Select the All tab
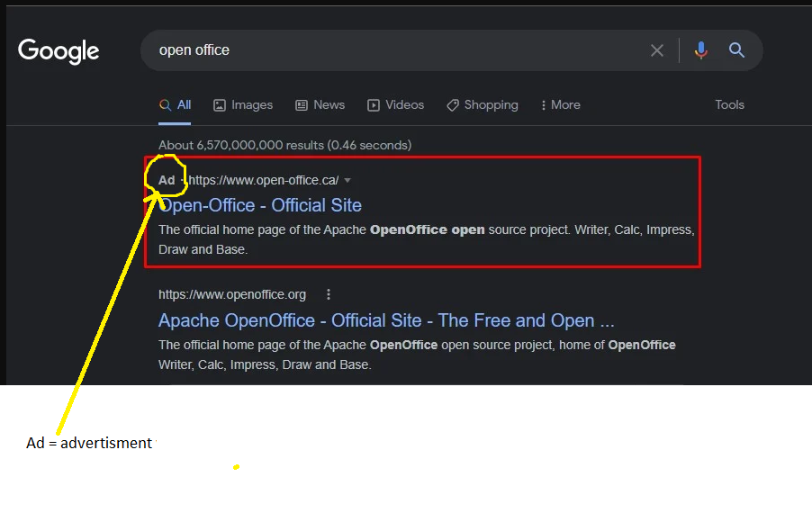 [x=175, y=105]
